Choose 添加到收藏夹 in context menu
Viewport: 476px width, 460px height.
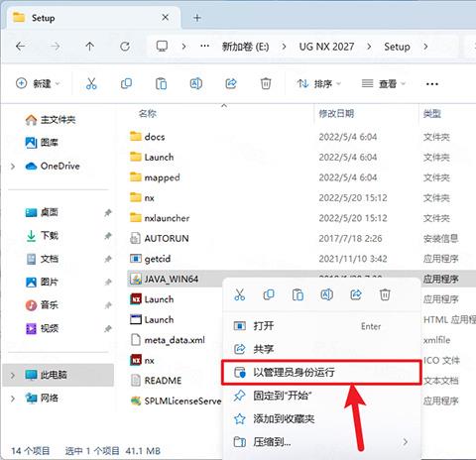321,419
